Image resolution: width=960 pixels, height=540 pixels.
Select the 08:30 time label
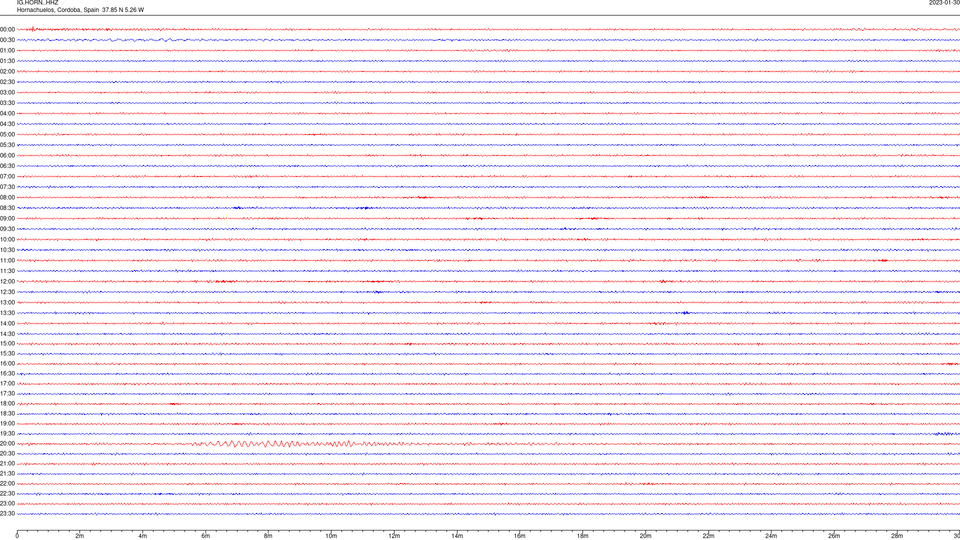[x=7, y=208]
